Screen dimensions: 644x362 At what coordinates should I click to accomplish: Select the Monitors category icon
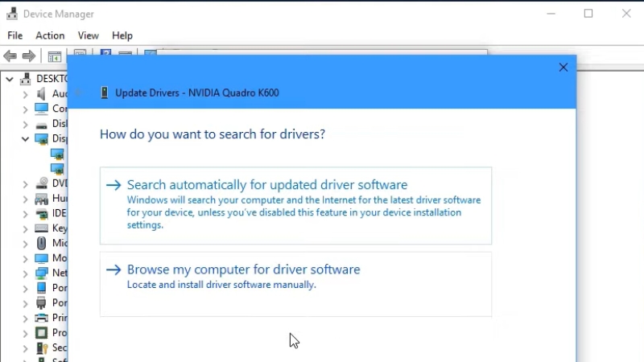coord(41,258)
